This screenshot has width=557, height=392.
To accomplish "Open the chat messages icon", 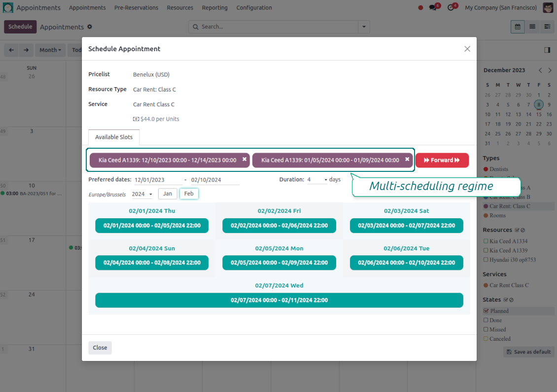I will (x=433, y=8).
